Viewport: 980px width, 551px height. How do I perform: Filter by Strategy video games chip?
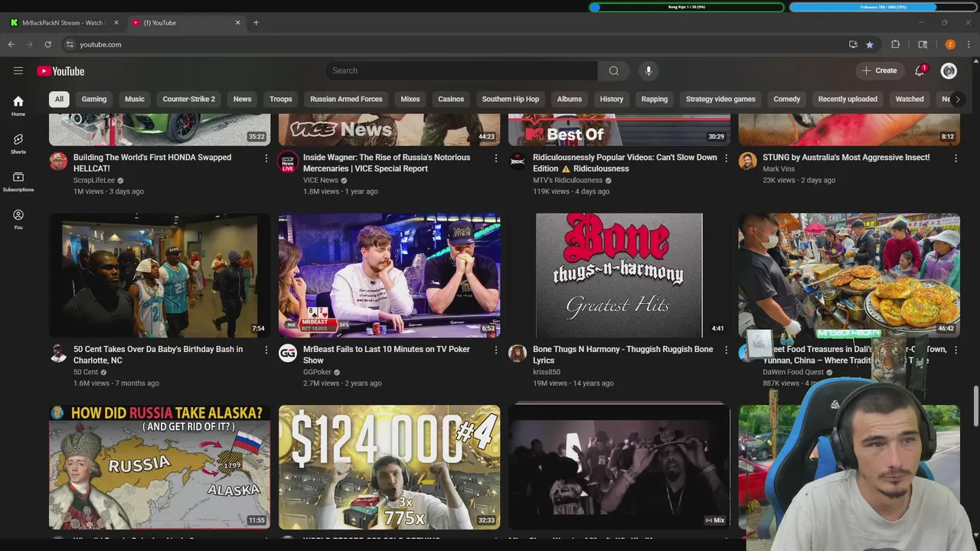(720, 99)
